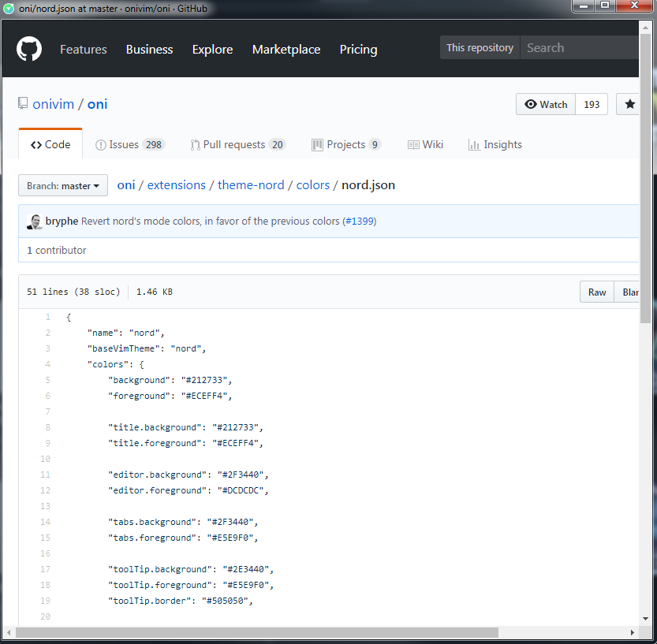
Task: Click the Watch count showing 193
Action: click(592, 104)
